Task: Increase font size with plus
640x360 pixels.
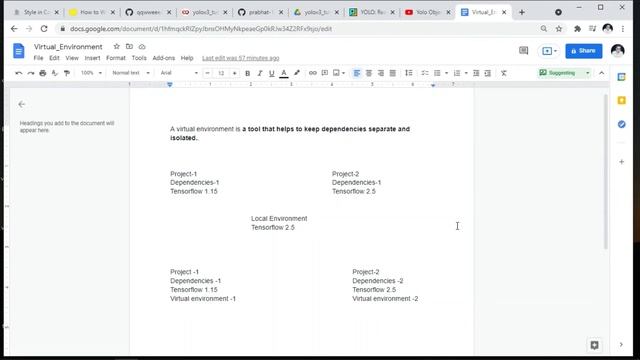Action: [x=234, y=73]
